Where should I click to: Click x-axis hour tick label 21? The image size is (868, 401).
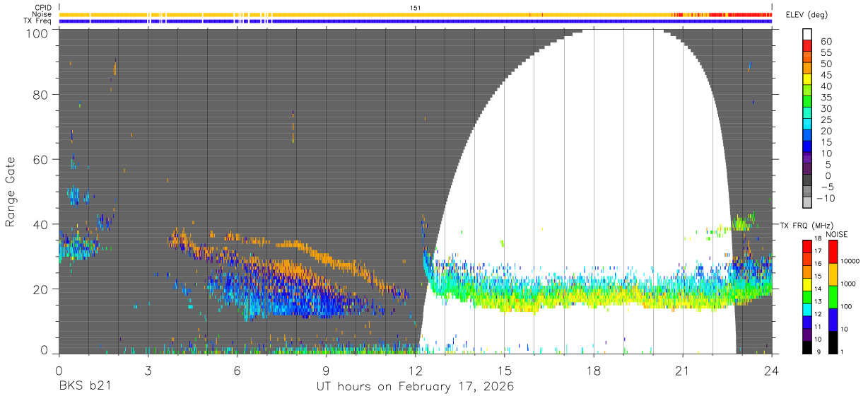click(682, 370)
